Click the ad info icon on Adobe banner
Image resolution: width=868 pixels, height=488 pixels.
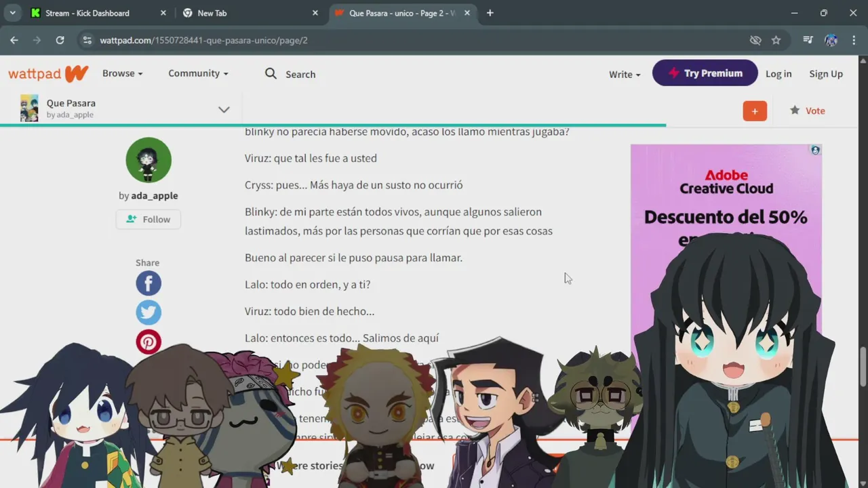point(815,150)
